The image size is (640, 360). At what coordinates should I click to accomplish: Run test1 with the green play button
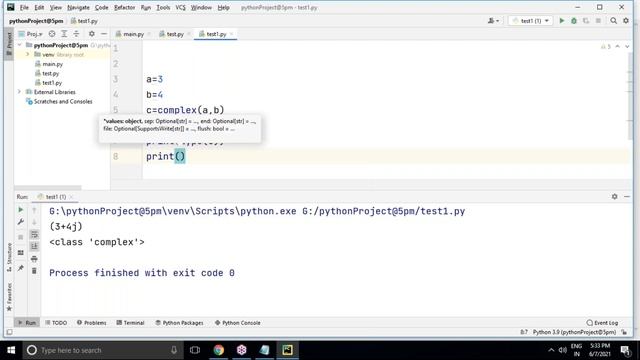click(x=562, y=21)
